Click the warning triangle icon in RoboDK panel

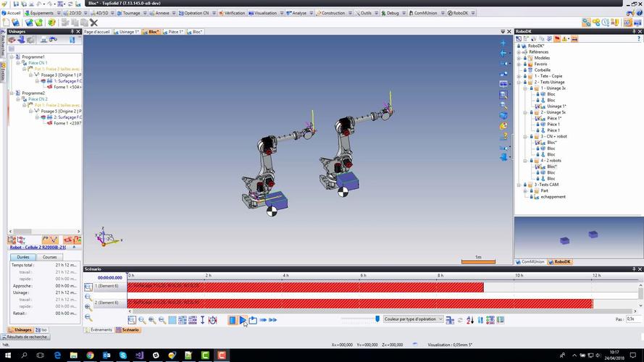(x=564, y=38)
